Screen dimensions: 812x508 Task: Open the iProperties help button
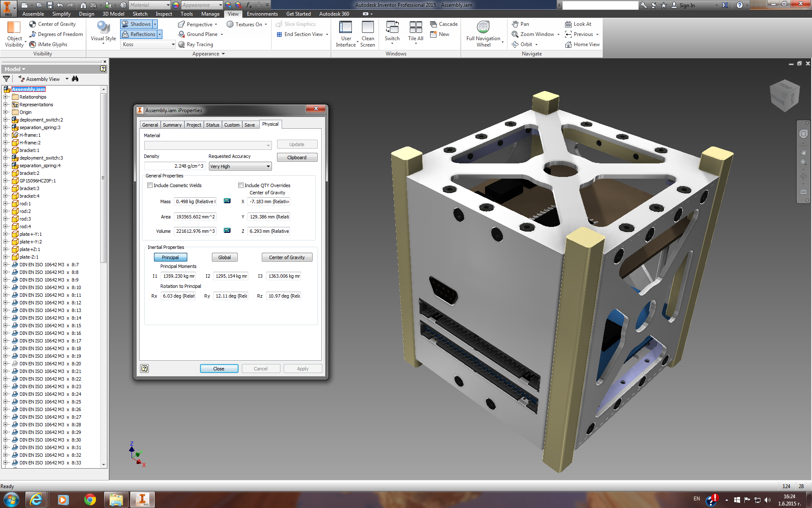click(x=145, y=368)
